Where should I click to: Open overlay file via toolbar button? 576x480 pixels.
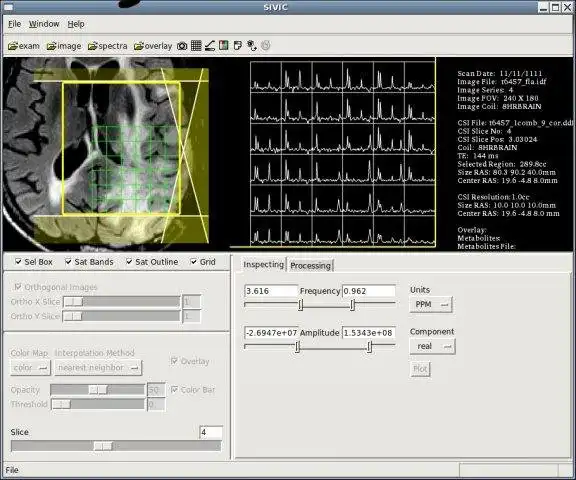(x=153, y=46)
